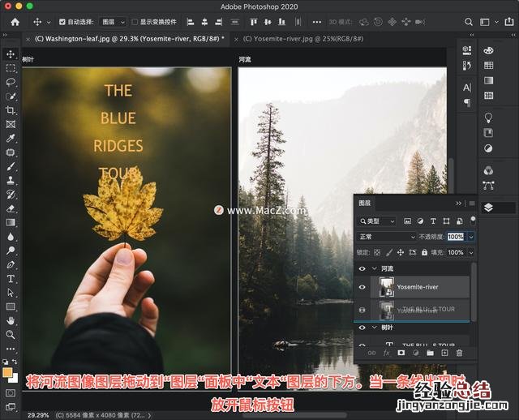Toggle visibility of Yosemite-river layer

pos(362,287)
